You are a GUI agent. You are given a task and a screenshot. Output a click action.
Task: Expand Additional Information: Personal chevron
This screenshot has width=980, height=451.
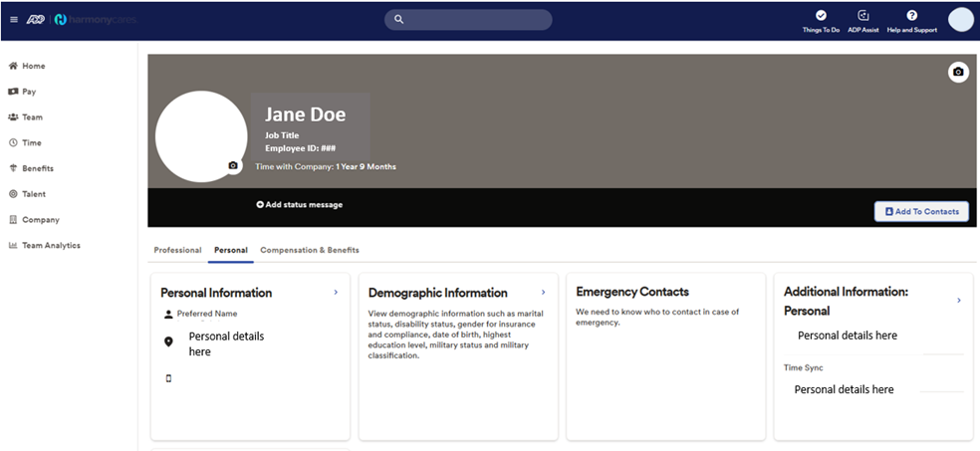coord(958,300)
